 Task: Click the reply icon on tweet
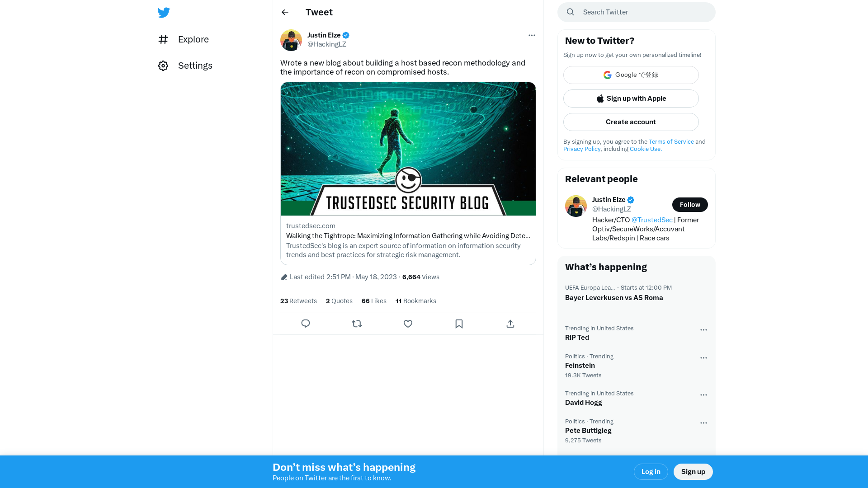coord(306,324)
